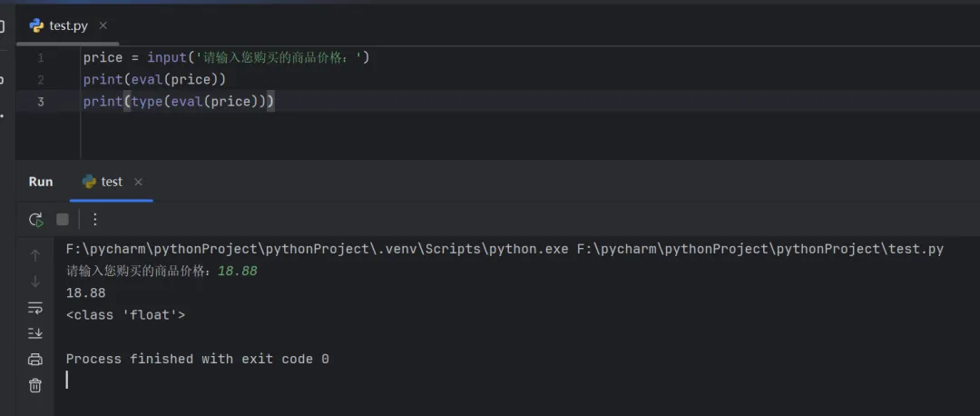The image size is (980, 416).
Task: Click the down stack trace arrow
Action: (x=35, y=282)
